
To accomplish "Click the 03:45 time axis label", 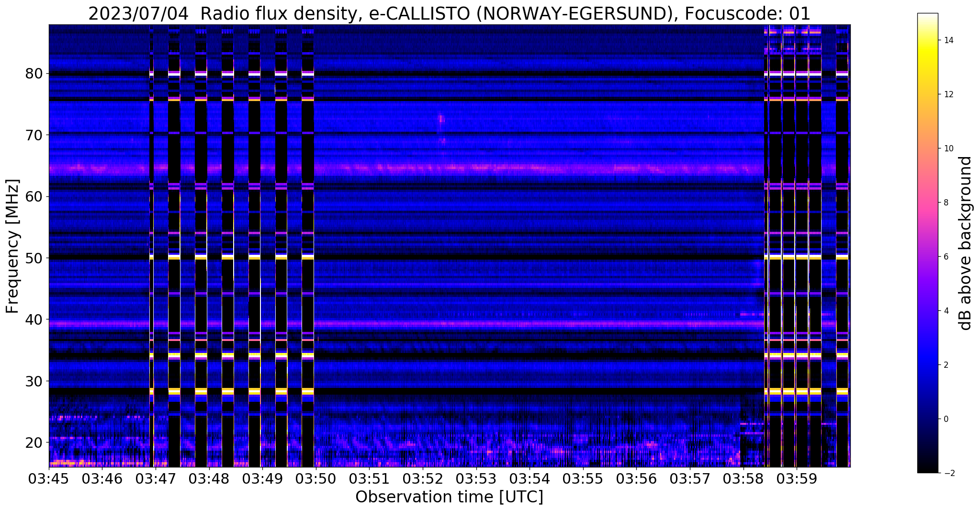I will coord(49,478).
